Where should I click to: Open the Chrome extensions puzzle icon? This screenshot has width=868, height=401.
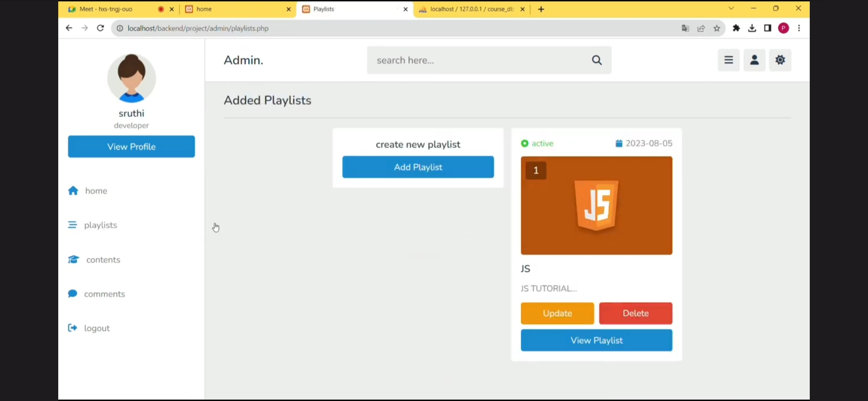click(736, 28)
